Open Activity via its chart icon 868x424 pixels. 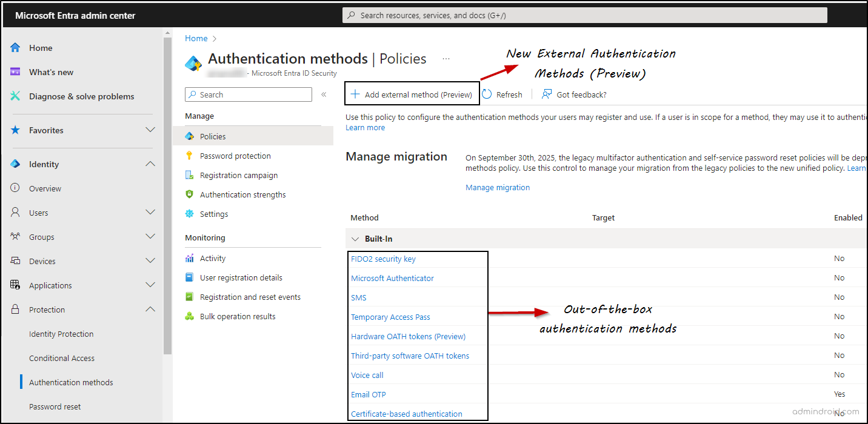pos(191,257)
